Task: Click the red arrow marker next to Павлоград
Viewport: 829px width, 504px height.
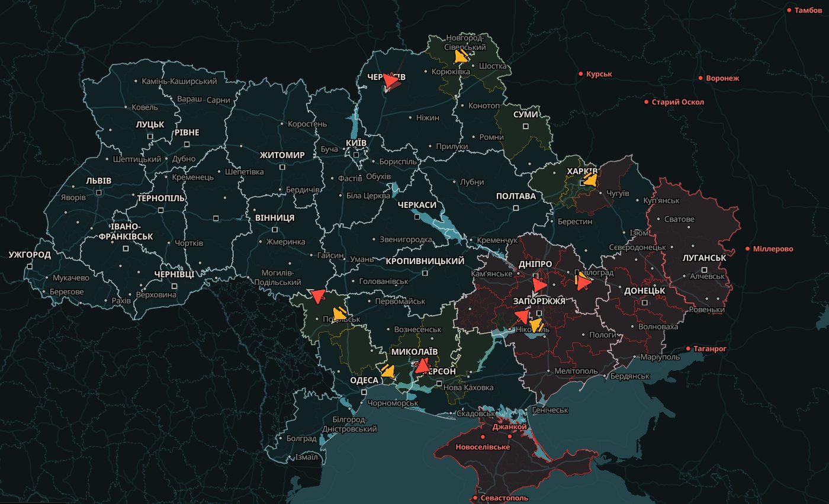Action: (583, 283)
